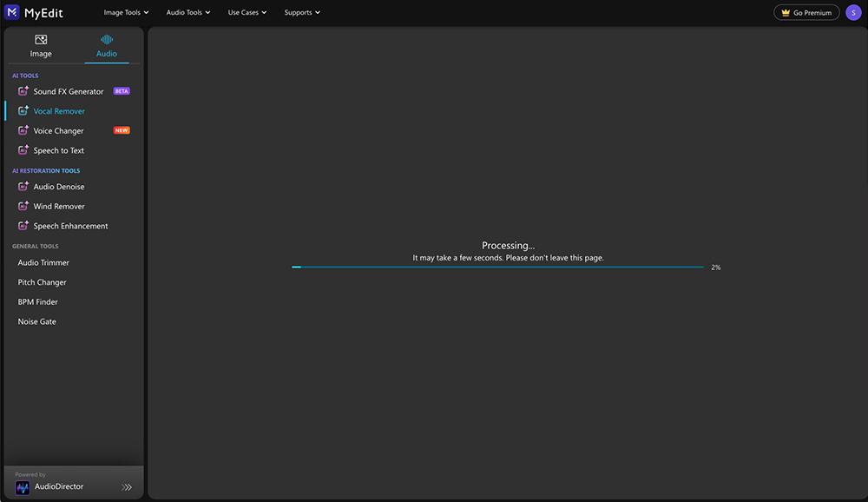Click the AudioDirector app icon
This screenshot has width=868, height=502.
(23, 487)
